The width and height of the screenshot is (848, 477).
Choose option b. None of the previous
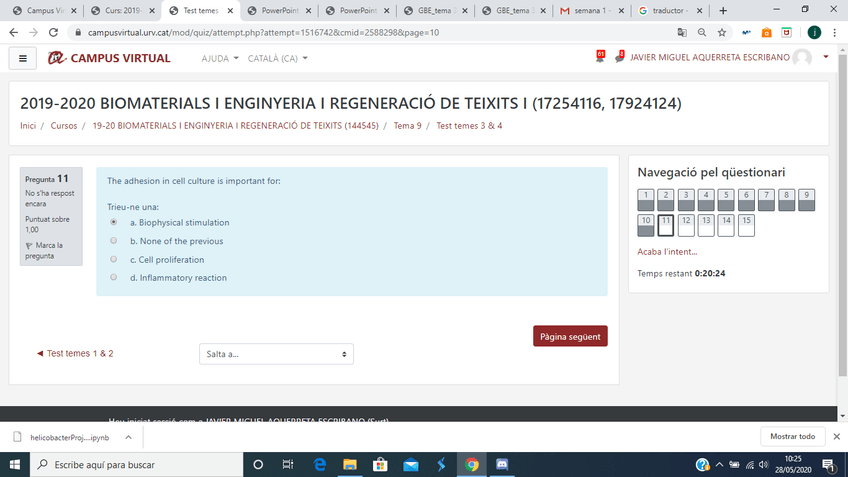(113, 241)
